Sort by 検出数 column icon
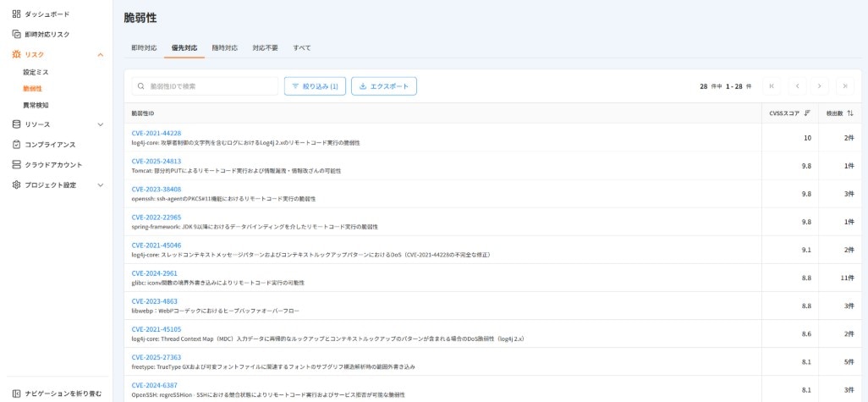This screenshot has width=868, height=402. [x=850, y=113]
